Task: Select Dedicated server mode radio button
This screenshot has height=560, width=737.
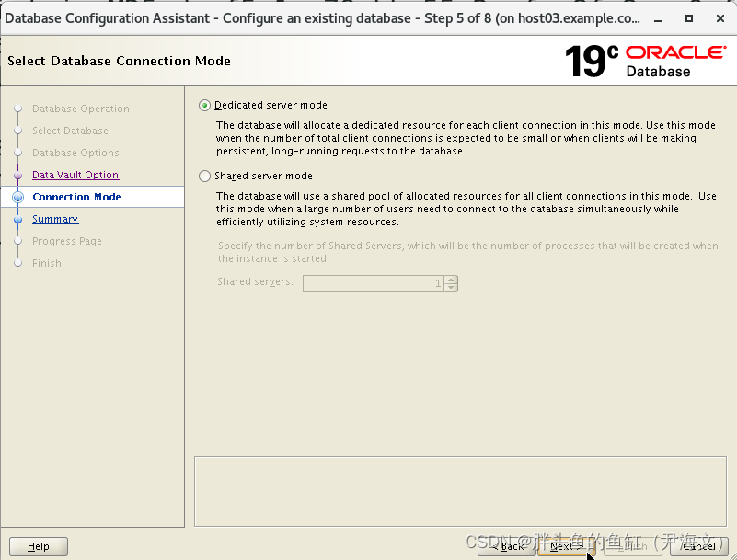Action: point(204,105)
